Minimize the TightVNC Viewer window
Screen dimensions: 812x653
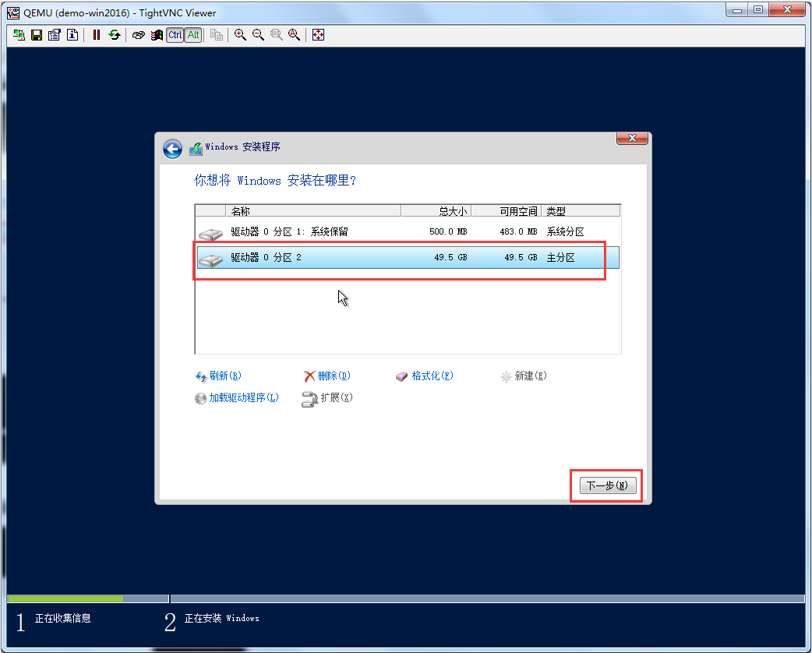[737, 9]
